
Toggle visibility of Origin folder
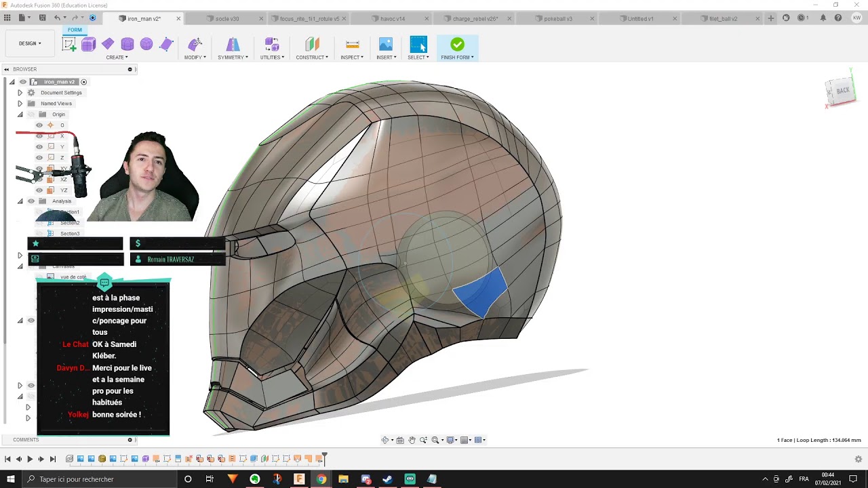point(31,115)
